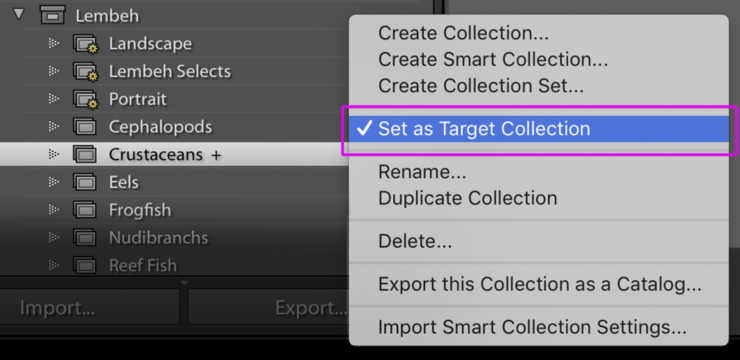Click the Lembeh collection set box icon

point(52,16)
